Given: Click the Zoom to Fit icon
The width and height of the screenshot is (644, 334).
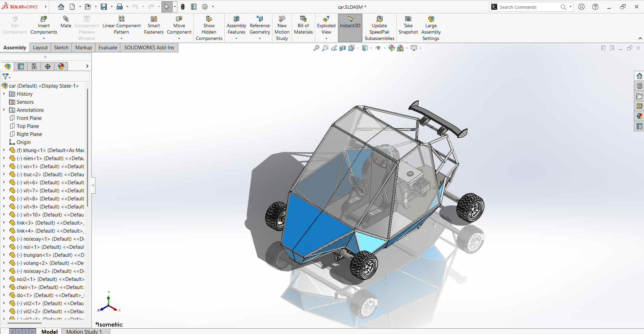Looking at the screenshot, I should coord(316,48).
